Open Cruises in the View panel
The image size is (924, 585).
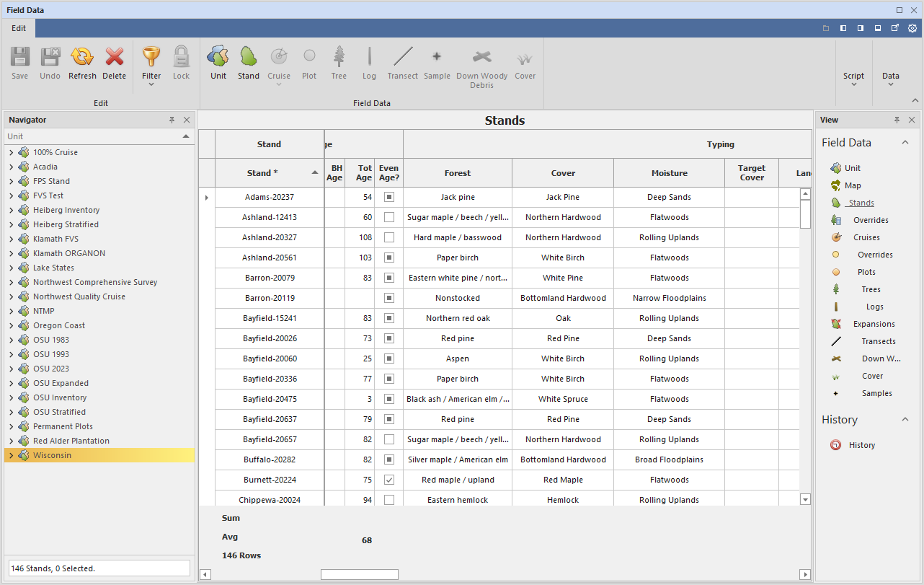(866, 237)
